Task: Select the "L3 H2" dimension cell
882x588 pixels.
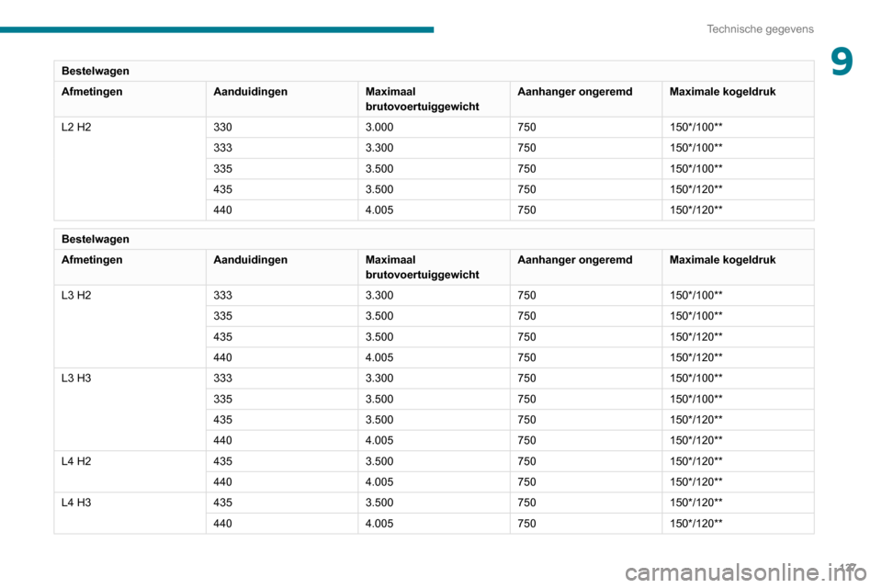Action: pyautogui.click(x=76, y=296)
